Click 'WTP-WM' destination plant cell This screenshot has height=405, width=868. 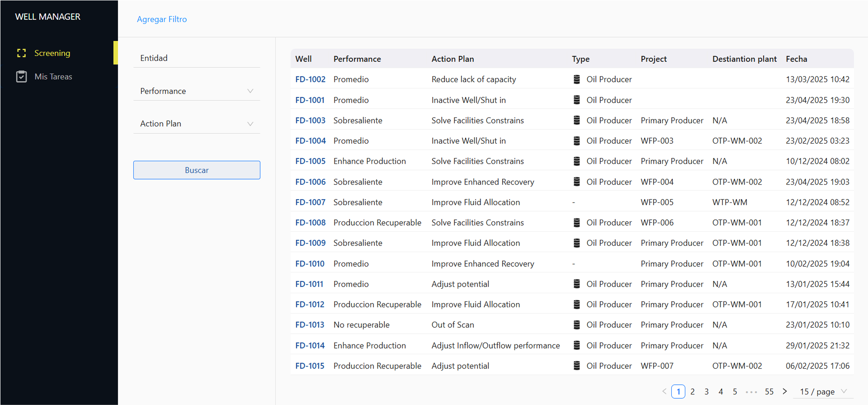(730, 202)
